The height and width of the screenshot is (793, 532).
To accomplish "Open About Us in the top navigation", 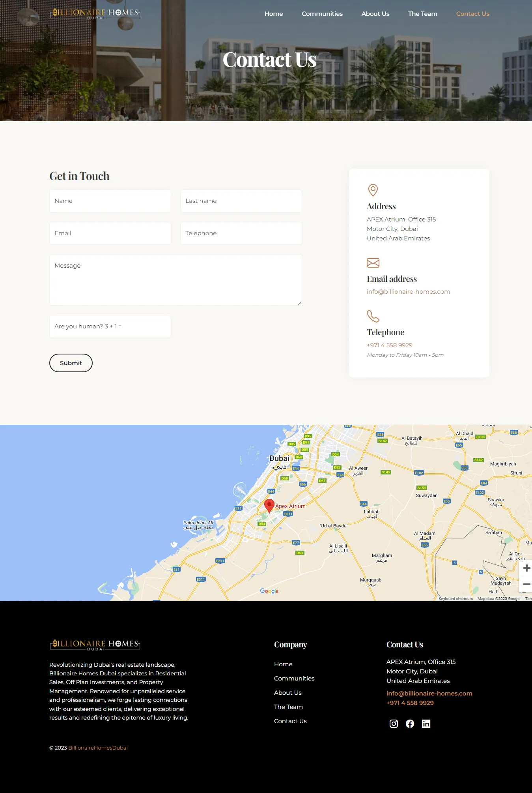I will pyautogui.click(x=375, y=14).
